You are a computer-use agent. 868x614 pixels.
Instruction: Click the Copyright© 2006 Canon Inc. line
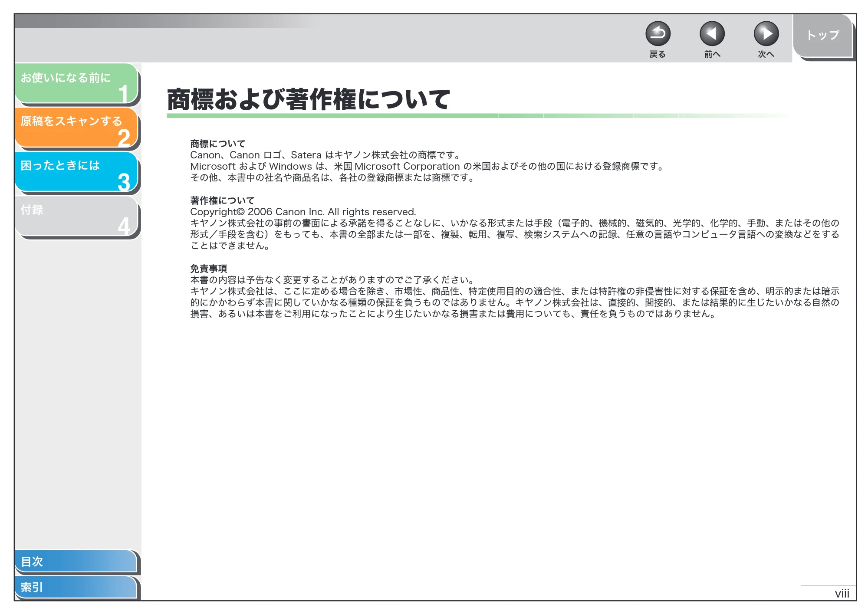(x=303, y=212)
